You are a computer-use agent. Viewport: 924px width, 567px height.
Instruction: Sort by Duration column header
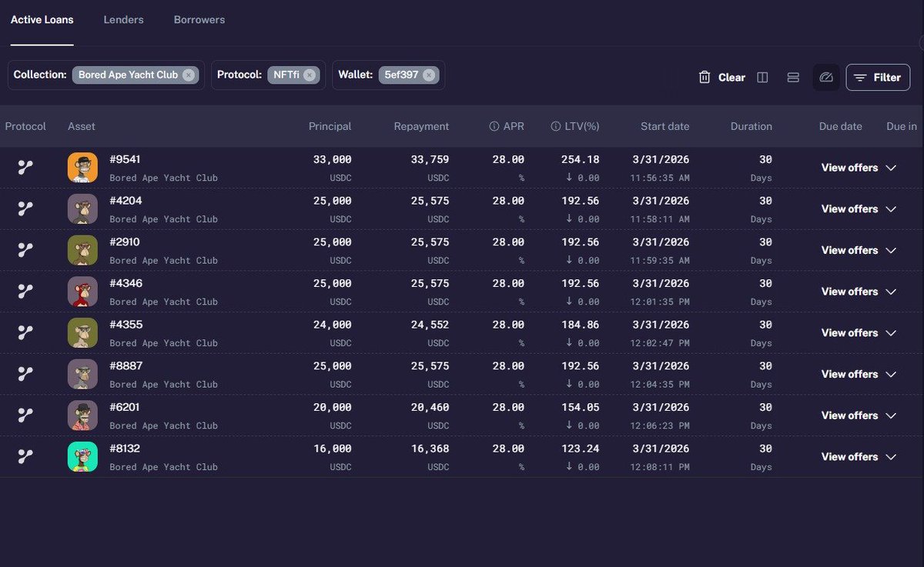pos(752,126)
